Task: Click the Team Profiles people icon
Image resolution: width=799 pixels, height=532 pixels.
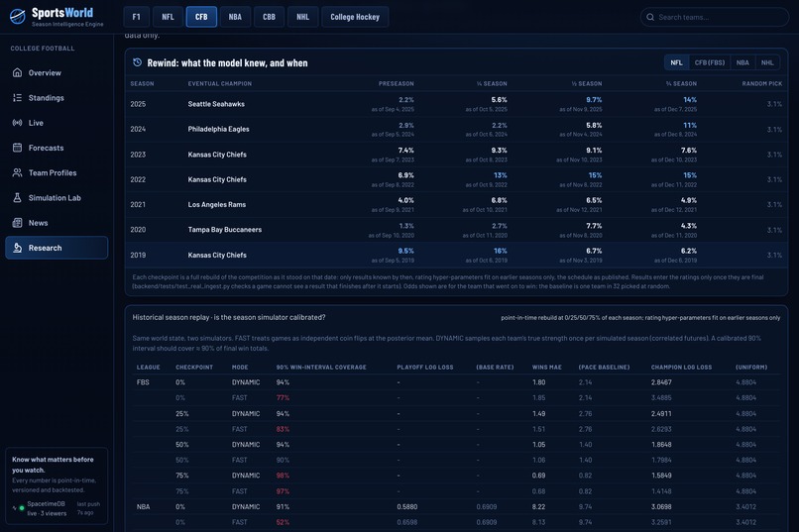Action: pyautogui.click(x=17, y=172)
